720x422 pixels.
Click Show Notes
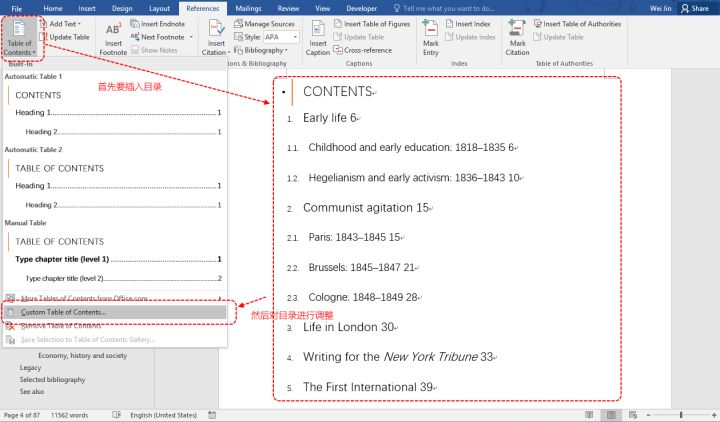click(154, 50)
